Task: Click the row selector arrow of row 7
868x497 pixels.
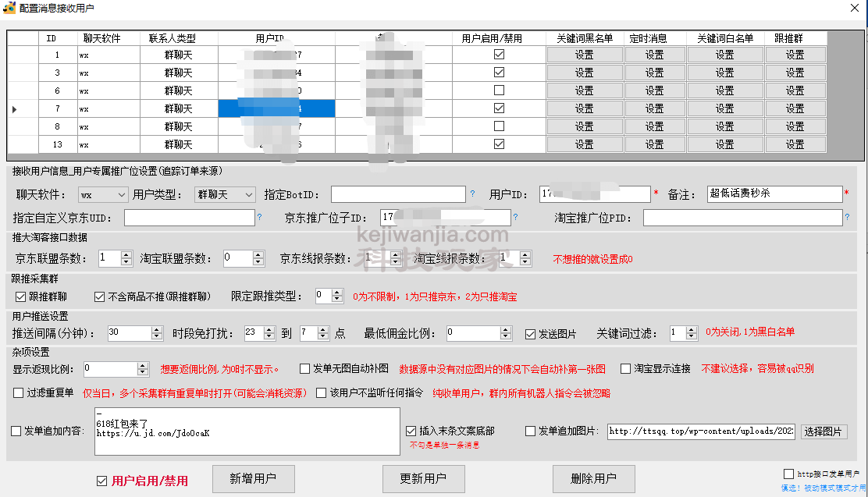Action: point(14,109)
